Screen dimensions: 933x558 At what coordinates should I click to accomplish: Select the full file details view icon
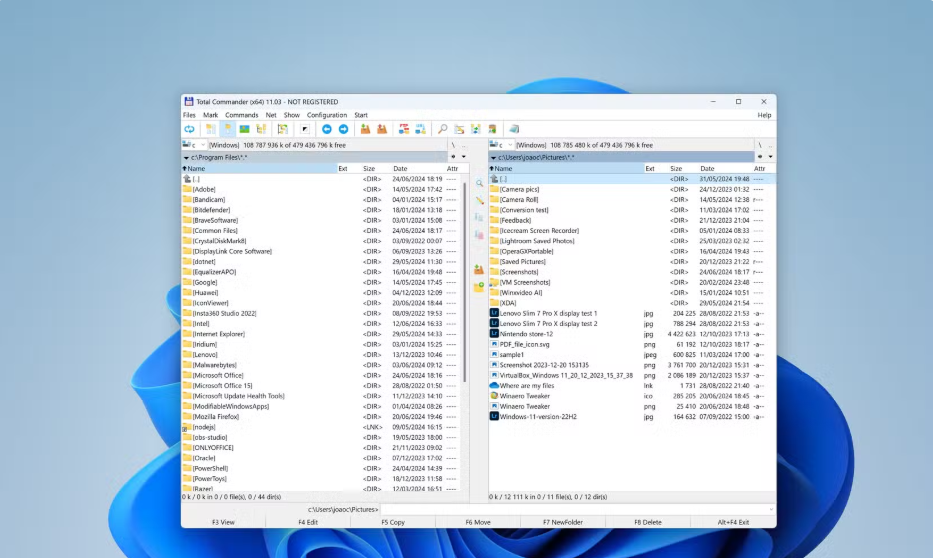coord(228,129)
